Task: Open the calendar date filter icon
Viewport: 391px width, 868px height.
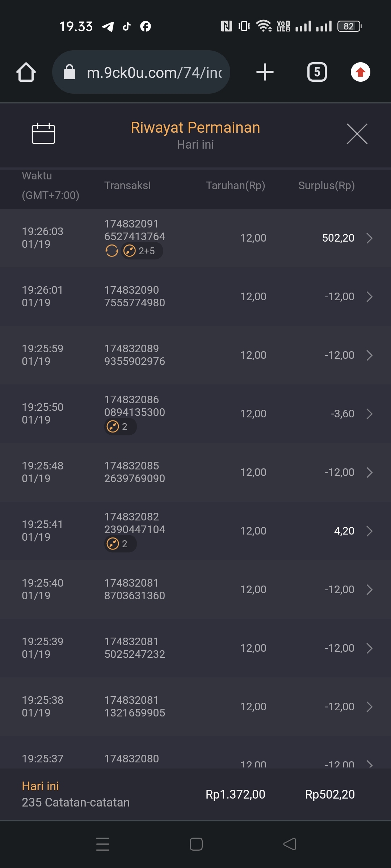Action: (43, 133)
